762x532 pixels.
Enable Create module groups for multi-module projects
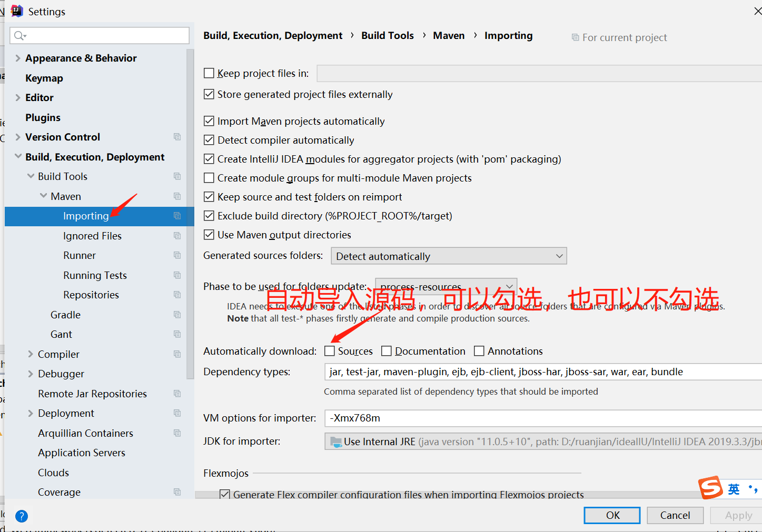209,178
